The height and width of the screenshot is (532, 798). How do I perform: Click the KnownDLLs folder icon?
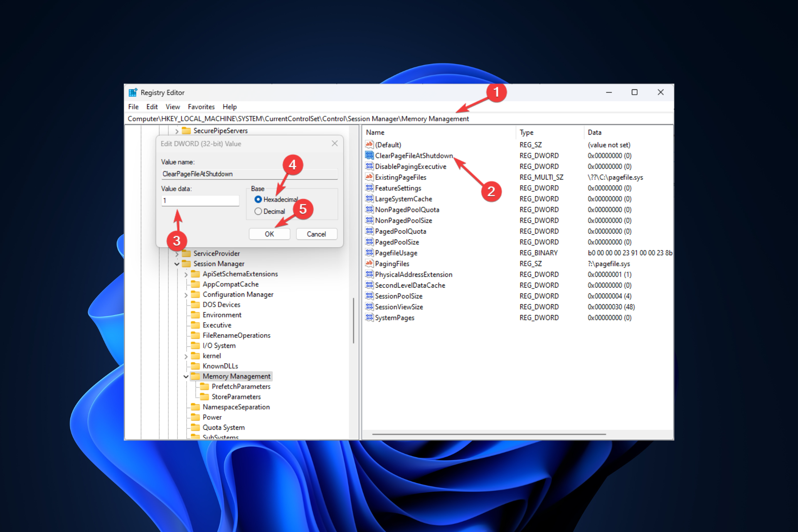[195, 366]
